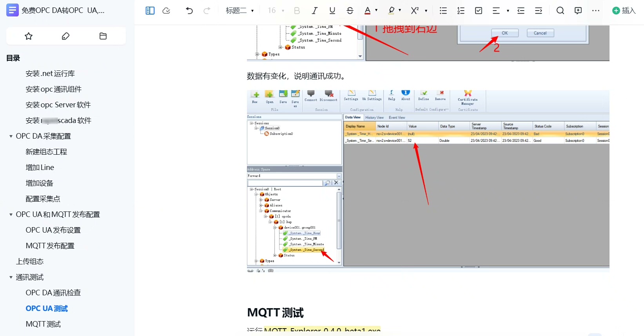Image resolution: width=644 pixels, height=336 pixels.
Task: Select the highlighted OPC UA测试 outline entry
Action: (47, 309)
